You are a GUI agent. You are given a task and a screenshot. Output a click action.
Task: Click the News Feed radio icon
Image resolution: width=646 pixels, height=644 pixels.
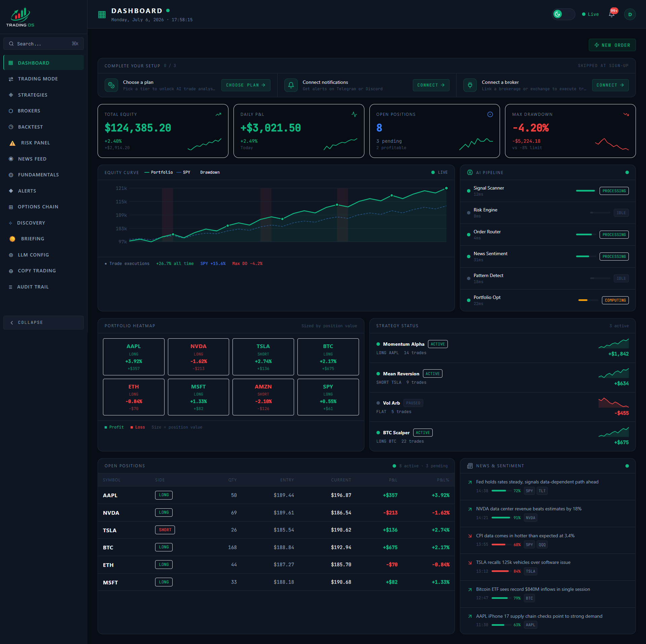pyautogui.click(x=11, y=159)
